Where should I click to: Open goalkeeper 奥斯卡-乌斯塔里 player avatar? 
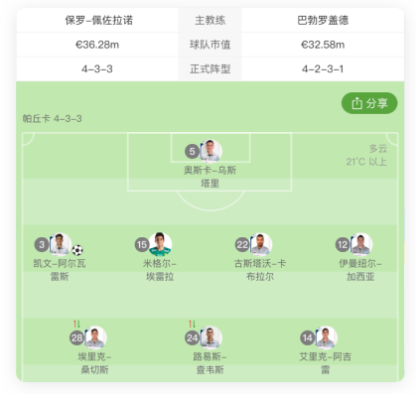click(x=211, y=151)
